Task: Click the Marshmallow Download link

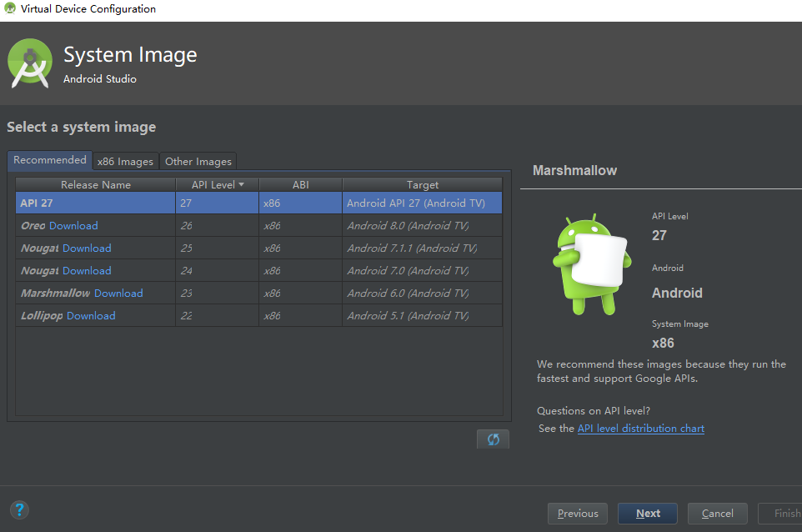Action: 118,294
